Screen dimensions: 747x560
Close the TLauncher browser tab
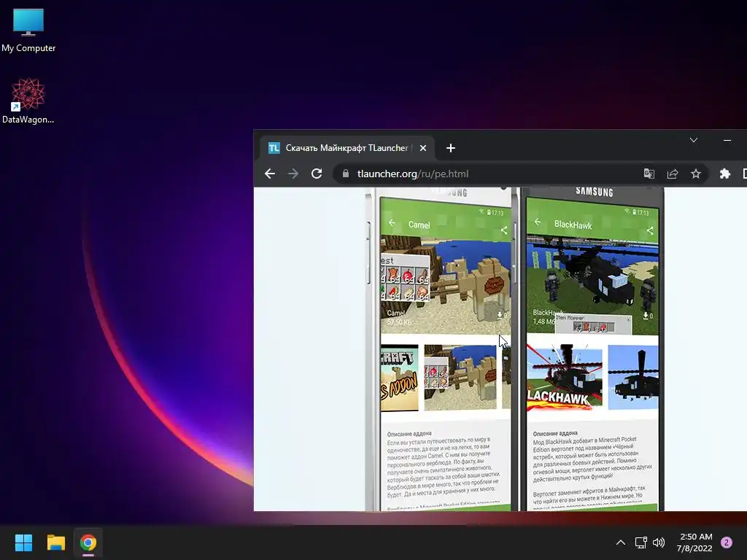tap(422, 148)
